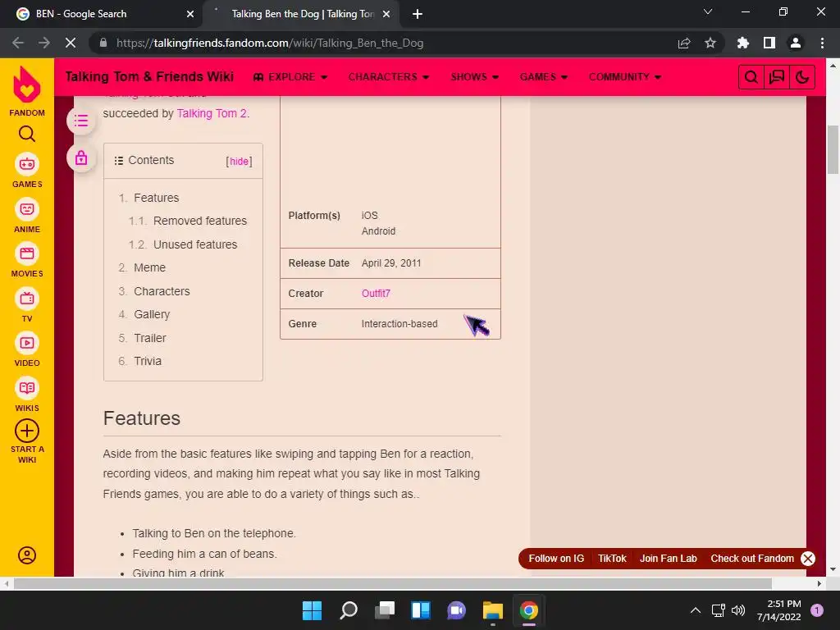Close the Fandom social links bar

coord(808,558)
